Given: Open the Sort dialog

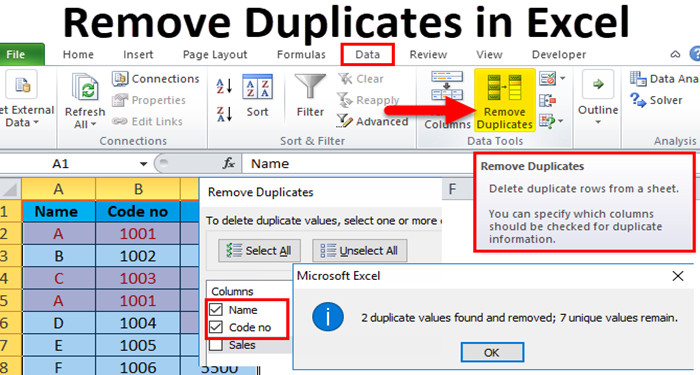Looking at the screenshot, I should pyautogui.click(x=257, y=96).
